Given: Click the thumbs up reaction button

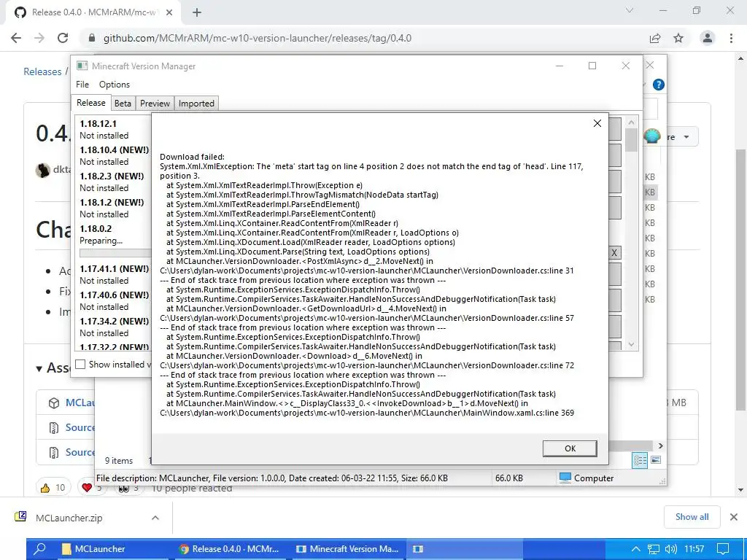Looking at the screenshot, I should pyautogui.click(x=53, y=487).
